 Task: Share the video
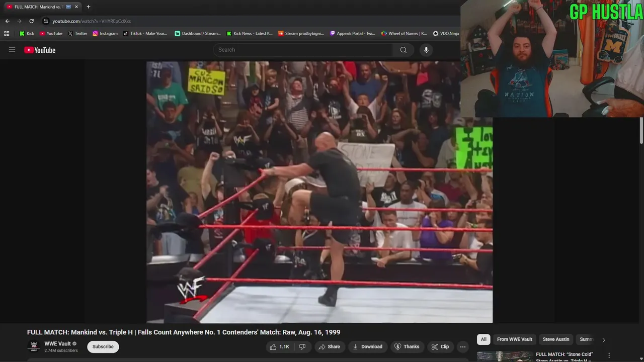[330, 346]
